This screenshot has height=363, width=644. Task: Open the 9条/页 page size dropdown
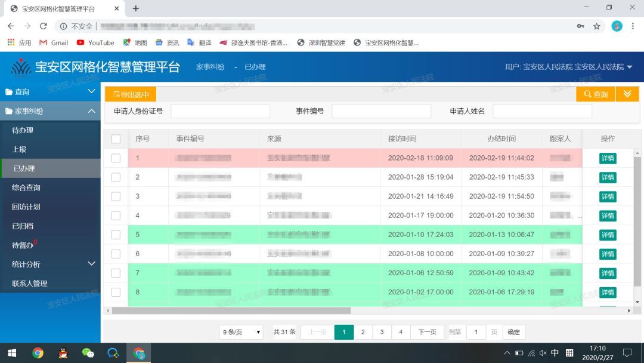coord(240,331)
